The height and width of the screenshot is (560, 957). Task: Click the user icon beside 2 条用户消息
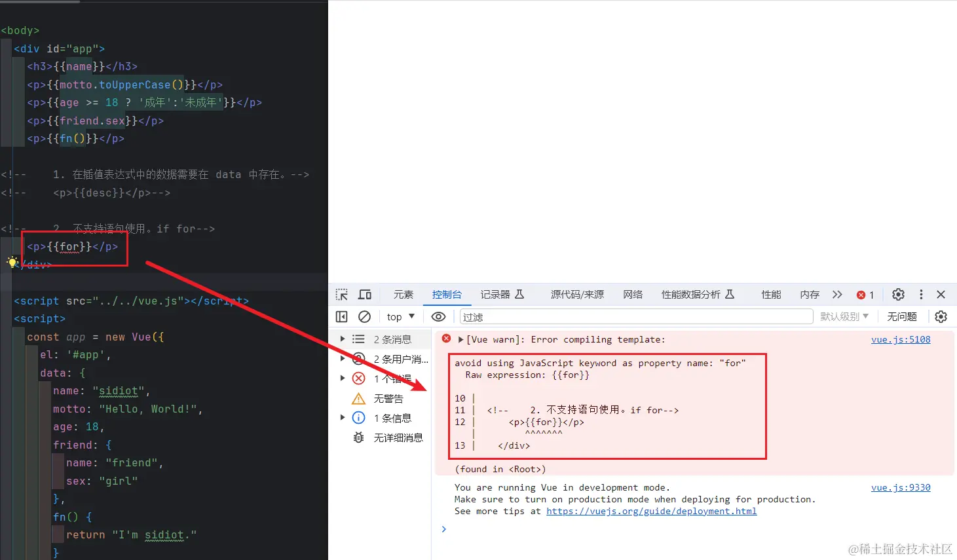pos(358,359)
